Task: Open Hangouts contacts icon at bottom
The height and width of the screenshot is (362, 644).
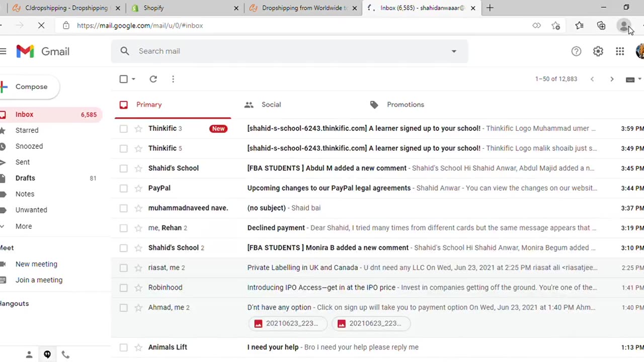Action: coord(29,355)
